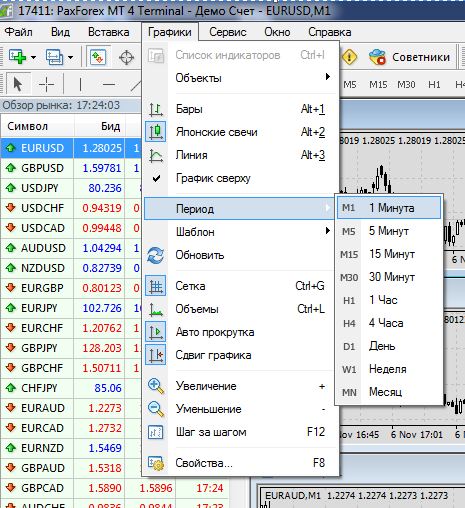Open the Сервис menu
The width and height of the screenshot is (465, 508).
click(x=228, y=32)
